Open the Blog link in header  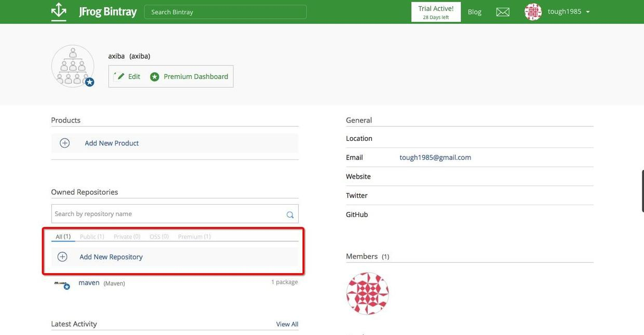475,12
